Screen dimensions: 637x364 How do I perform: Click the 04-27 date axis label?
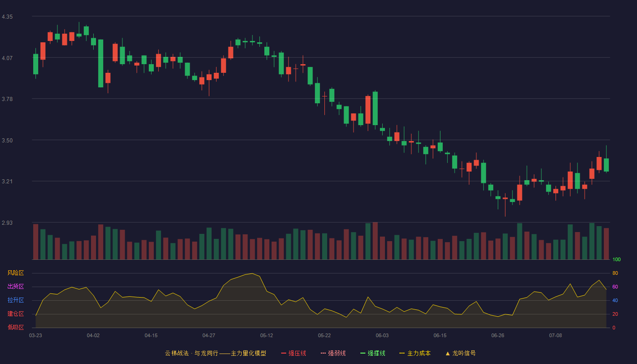209,335
